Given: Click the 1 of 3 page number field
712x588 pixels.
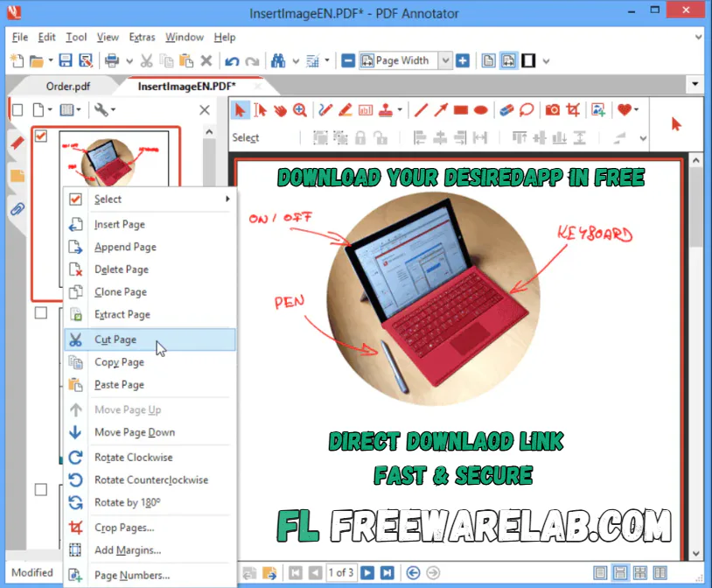Looking at the screenshot, I should (342, 572).
